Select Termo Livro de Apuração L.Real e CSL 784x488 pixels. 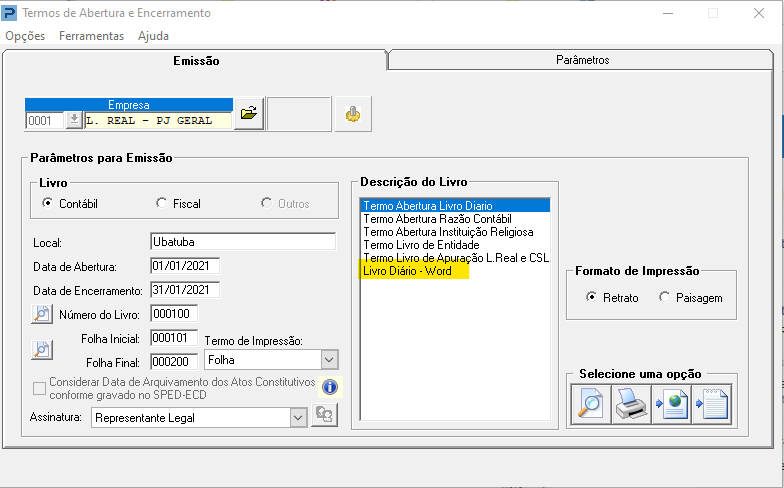tap(455, 258)
